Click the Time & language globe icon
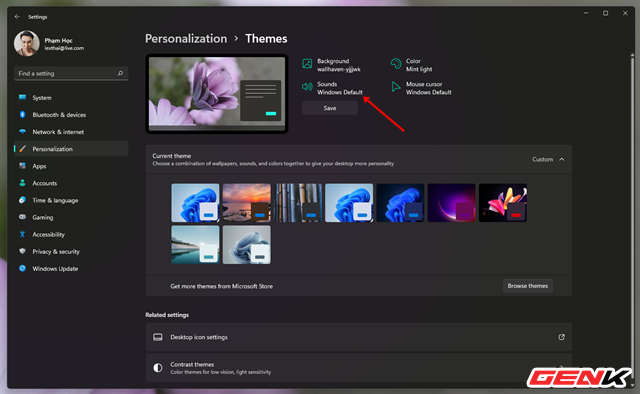This screenshot has height=394, width=640. point(22,200)
